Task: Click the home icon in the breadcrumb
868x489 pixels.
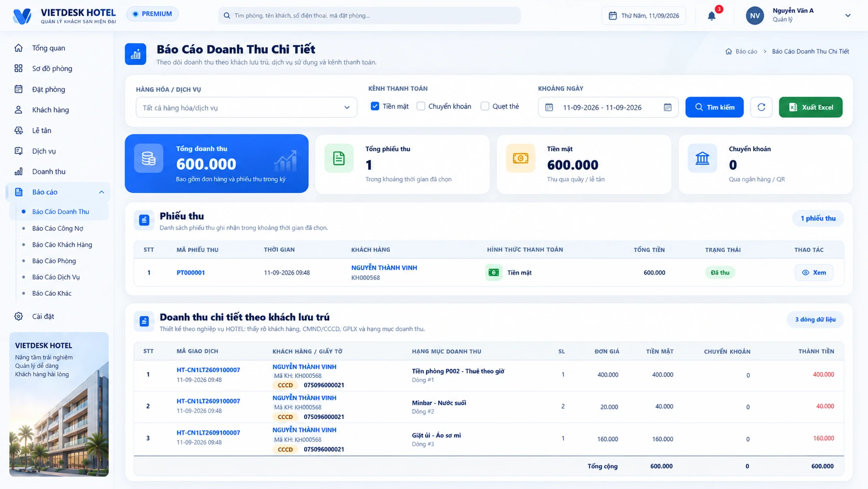Action: 728,51
